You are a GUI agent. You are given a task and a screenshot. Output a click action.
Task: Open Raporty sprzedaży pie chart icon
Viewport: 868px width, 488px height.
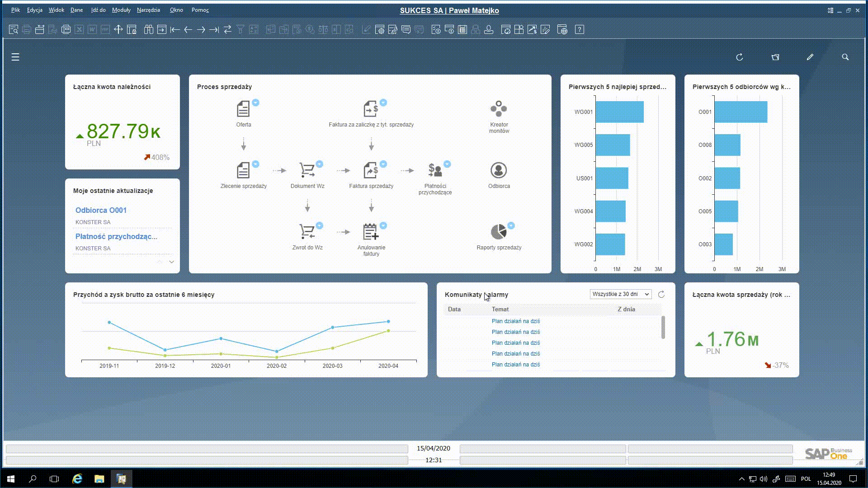tap(498, 232)
